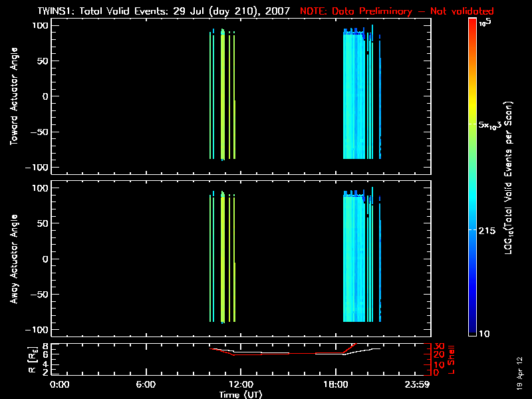This screenshot has width=532, height=399.
Task: Select the 23:59 time tick label
Action: point(418,384)
